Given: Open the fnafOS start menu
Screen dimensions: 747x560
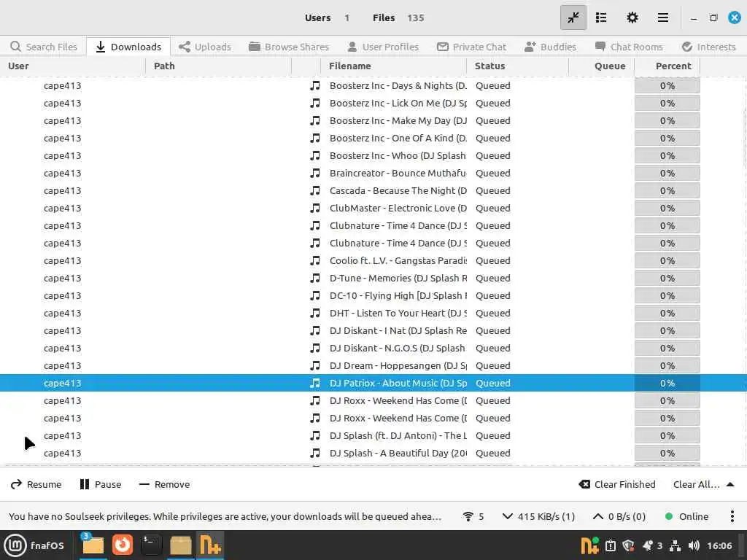Looking at the screenshot, I should [34, 545].
